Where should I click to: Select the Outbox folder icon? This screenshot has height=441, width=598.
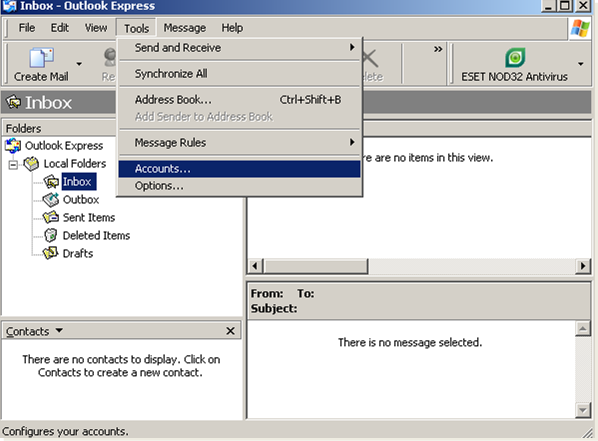(x=51, y=200)
